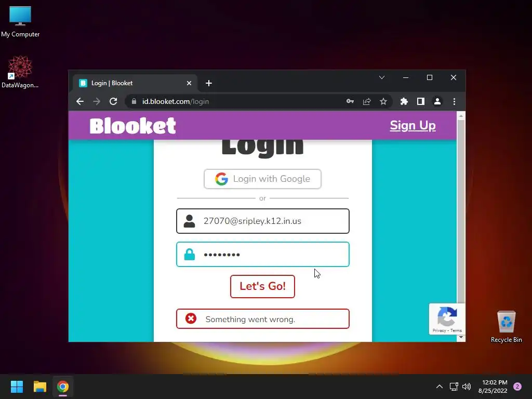The height and width of the screenshot is (399, 532).
Task: Toggle the Chrome side panel icon
Action: (x=421, y=101)
